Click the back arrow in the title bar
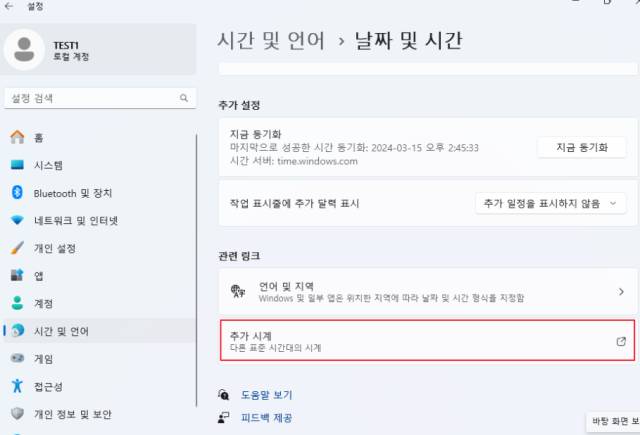This screenshot has width=640, height=435. (x=9, y=6)
